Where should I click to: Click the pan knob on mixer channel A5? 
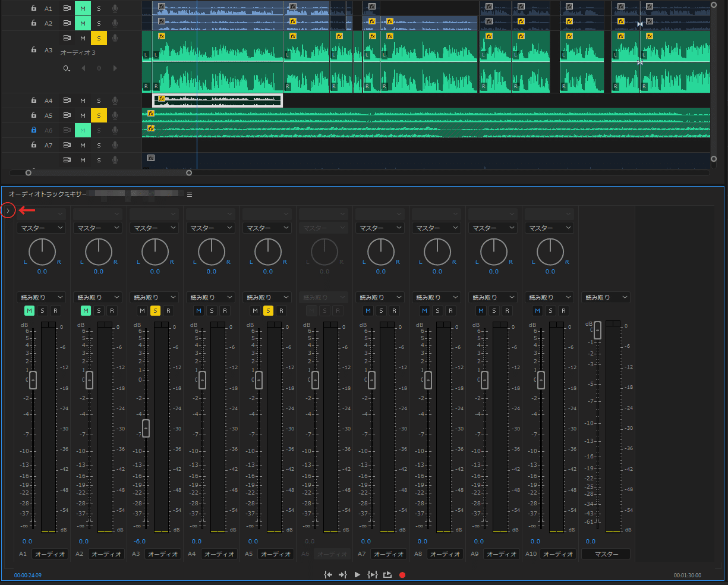[x=268, y=252]
